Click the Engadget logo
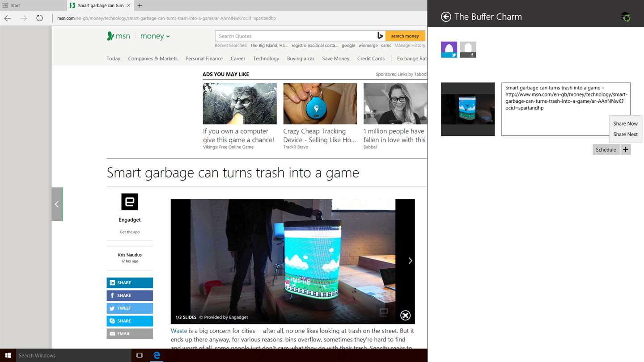 click(x=130, y=202)
